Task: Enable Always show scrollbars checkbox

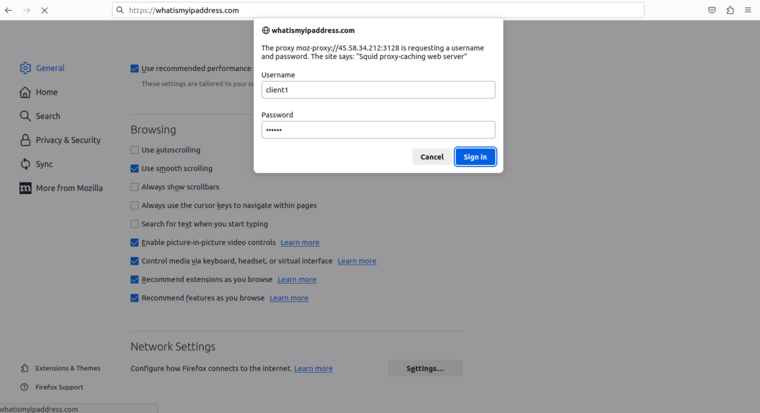Action: point(135,187)
